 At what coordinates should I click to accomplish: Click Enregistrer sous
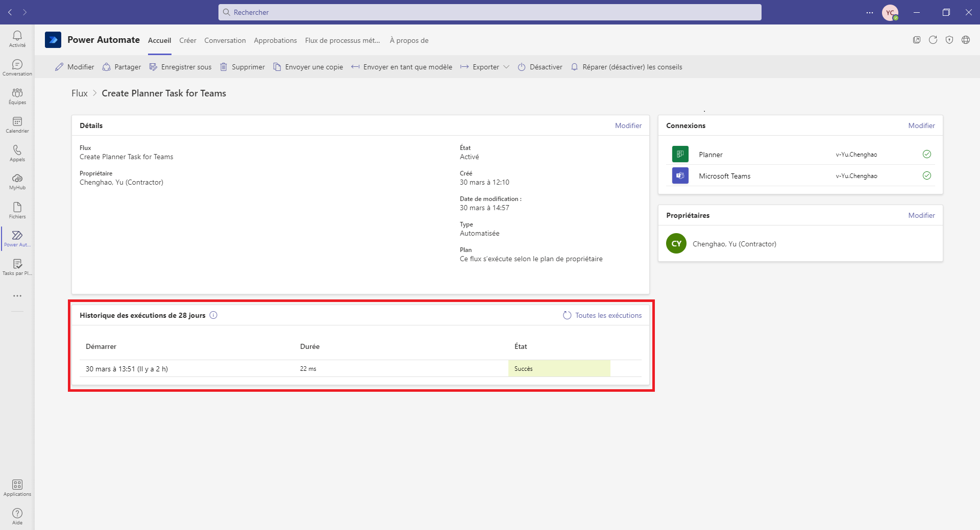180,67
